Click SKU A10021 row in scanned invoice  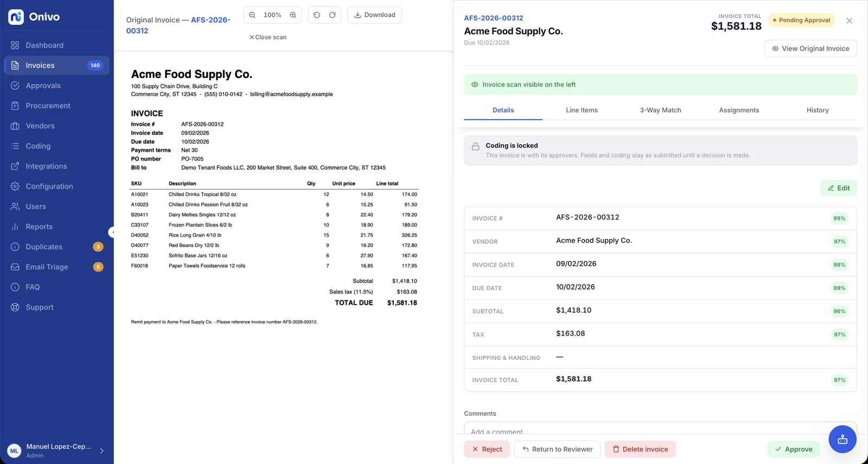(x=274, y=195)
